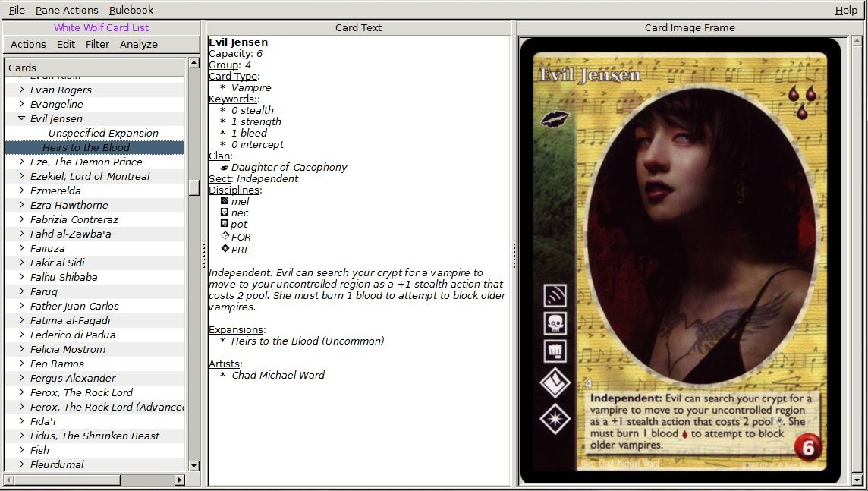Open the Analyze menu in card list
Viewport: 868px width, 491px height.
(x=139, y=44)
